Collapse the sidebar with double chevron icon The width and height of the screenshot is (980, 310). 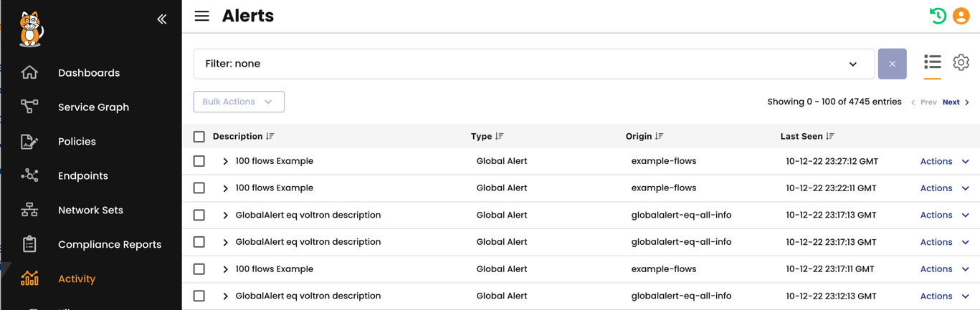point(161,19)
